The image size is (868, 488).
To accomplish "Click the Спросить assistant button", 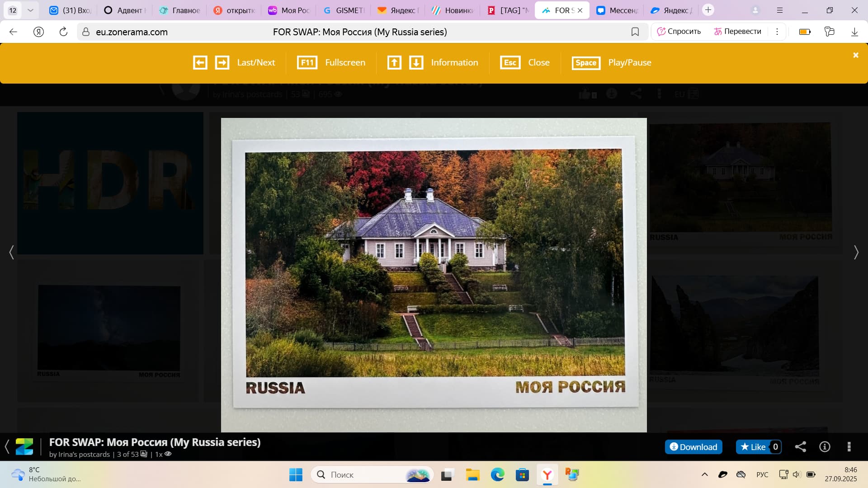I will (x=679, y=32).
